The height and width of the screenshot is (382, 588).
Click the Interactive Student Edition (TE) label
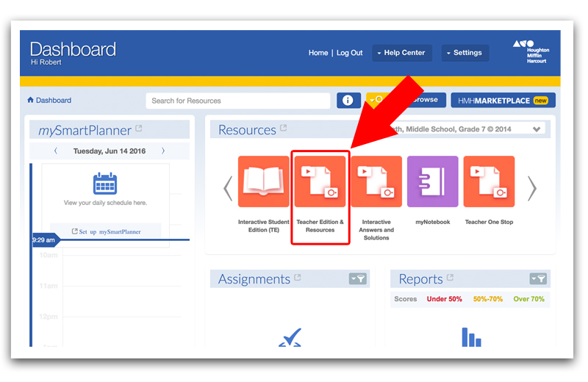[264, 226]
